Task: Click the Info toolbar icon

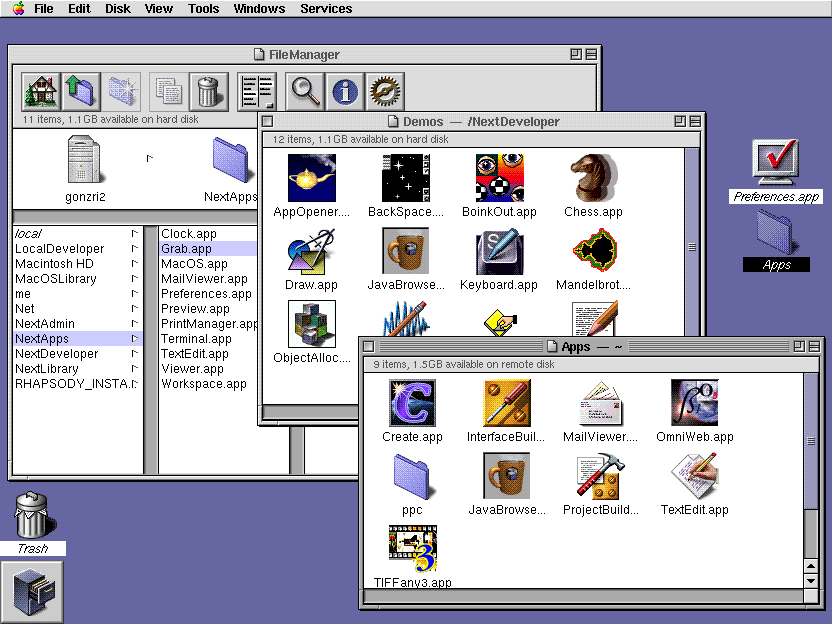Action: click(345, 89)
